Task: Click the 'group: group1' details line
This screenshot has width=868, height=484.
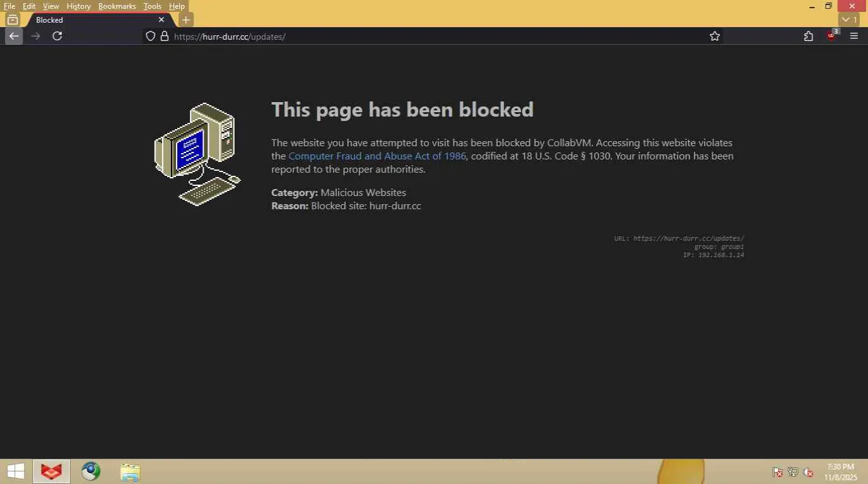Action: (719, 246)
